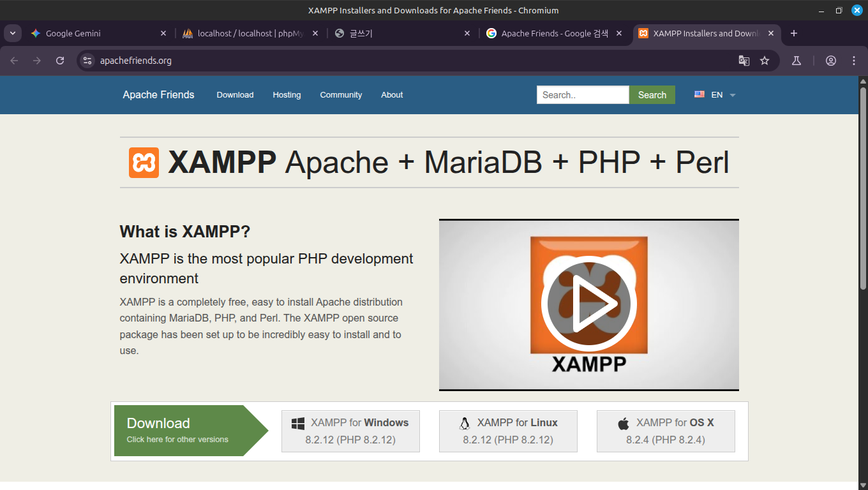
Task: Click scrollbar down arrow
Action: pyautogui.click(x=863, y=485)
